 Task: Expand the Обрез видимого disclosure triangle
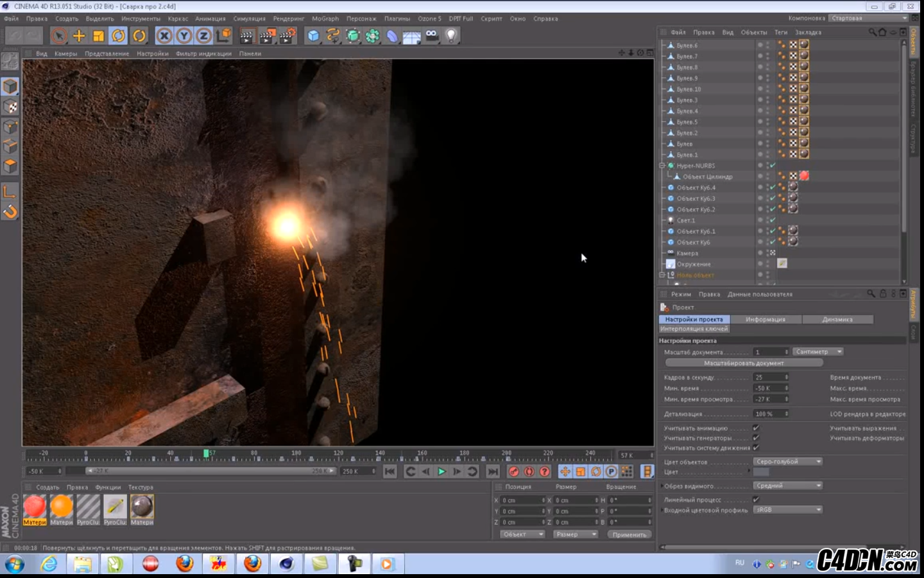(662, 486)
